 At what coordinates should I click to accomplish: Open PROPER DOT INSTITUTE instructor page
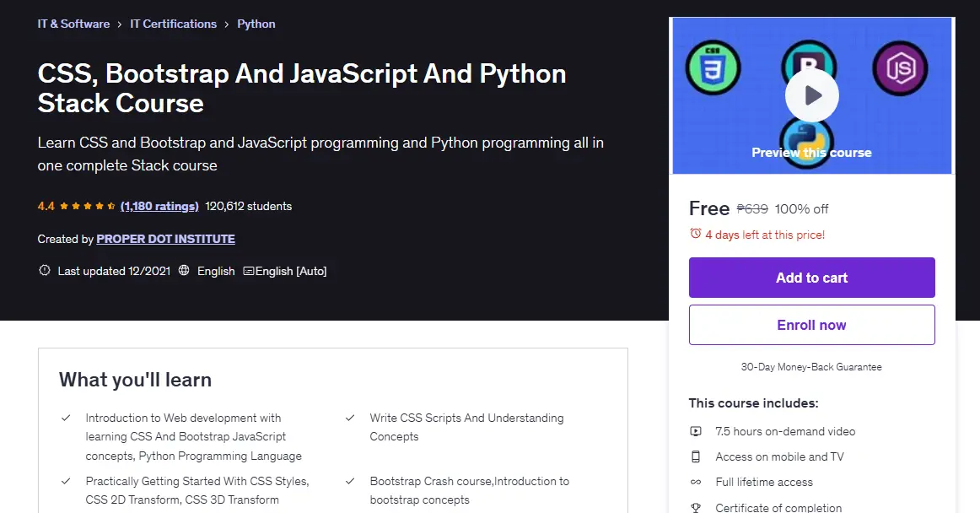click(165, 238)
